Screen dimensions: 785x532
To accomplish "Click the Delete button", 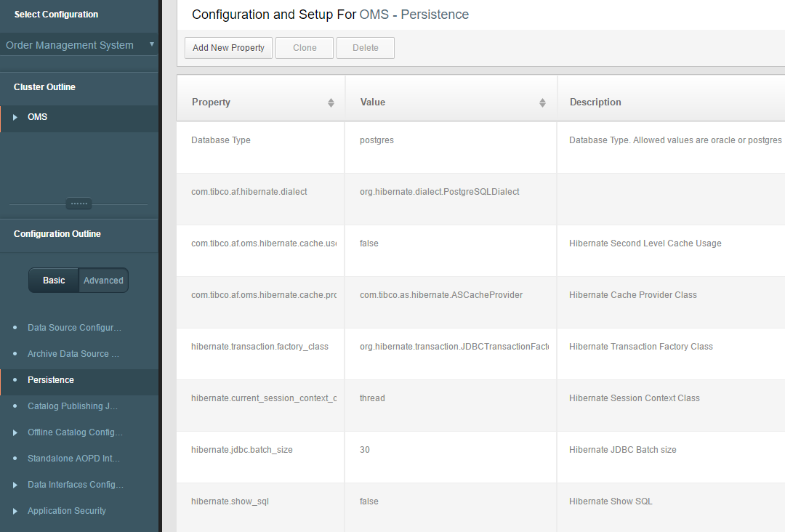I will (366, 48).
